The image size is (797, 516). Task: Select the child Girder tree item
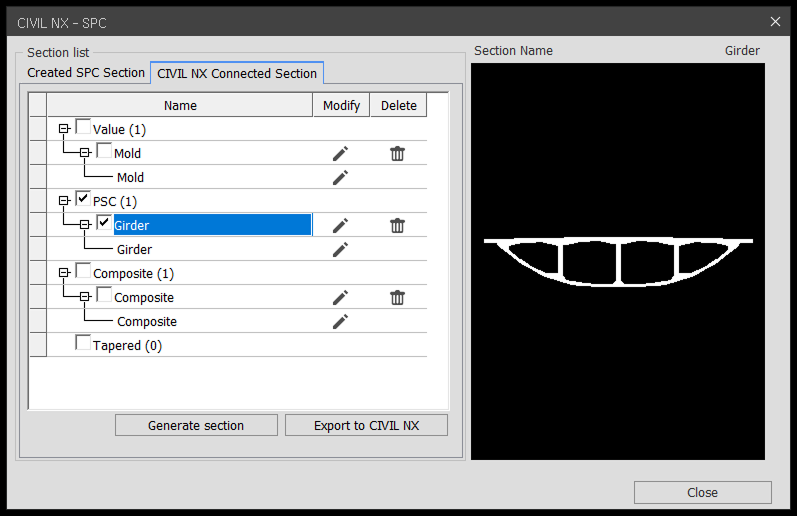(134, 250)
